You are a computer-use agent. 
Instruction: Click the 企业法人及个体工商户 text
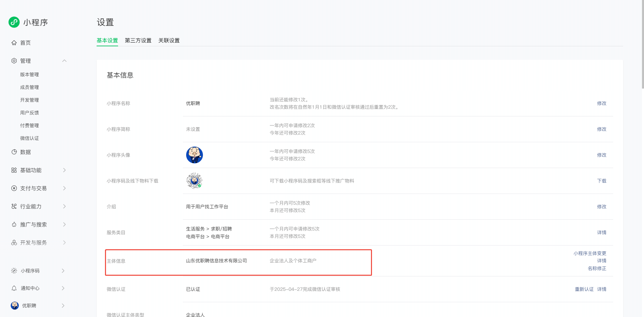(293, 261)
